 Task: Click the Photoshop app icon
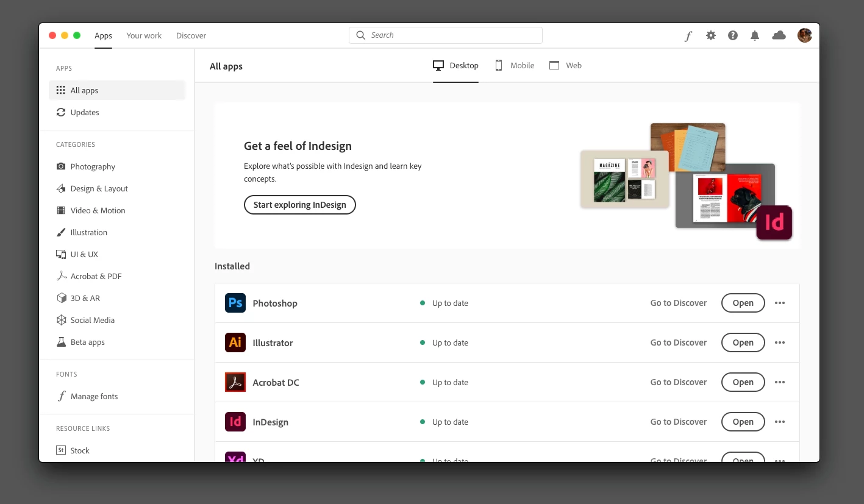tap(235, 303)
